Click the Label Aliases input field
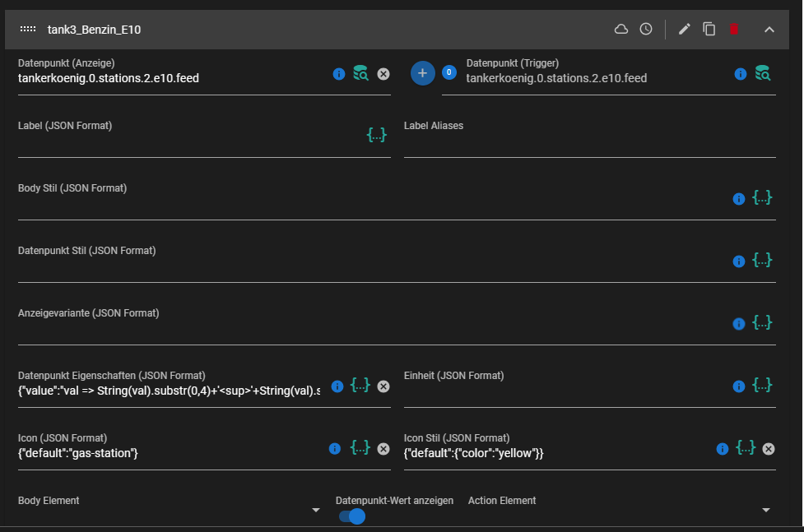 589,146
